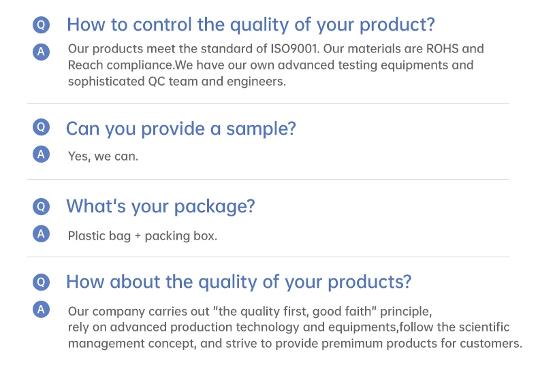Screen dimensions: 538x392
Task: Expand "Can you provide a sample?" question
Action: [x=180, y=129]
